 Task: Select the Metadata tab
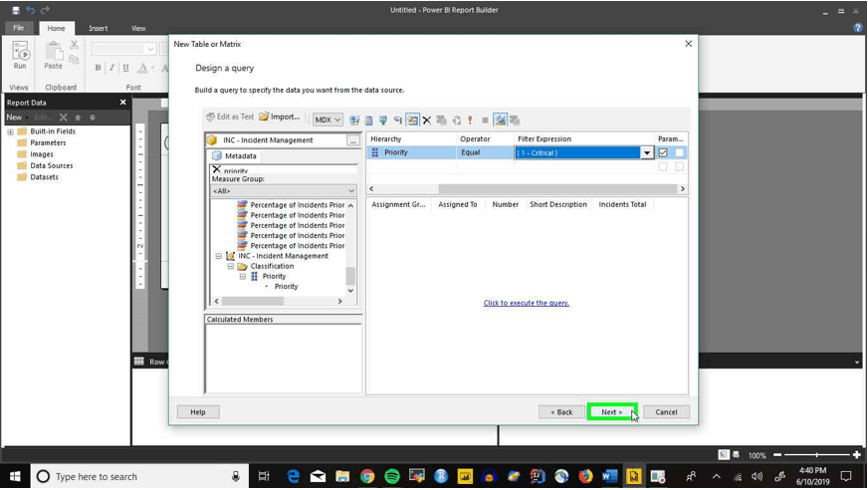[x=235, y=156]
